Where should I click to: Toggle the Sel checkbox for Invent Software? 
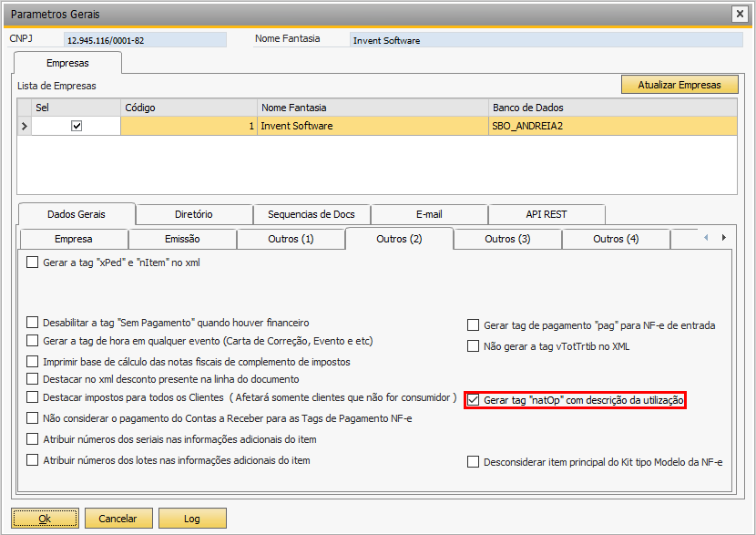pyautogui.click(x=77, y=126)
